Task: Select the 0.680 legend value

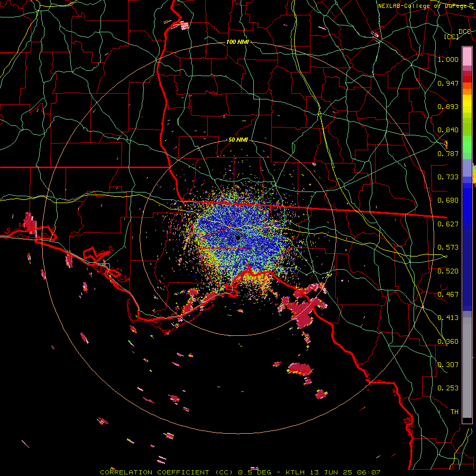Action: pos(448,200)
